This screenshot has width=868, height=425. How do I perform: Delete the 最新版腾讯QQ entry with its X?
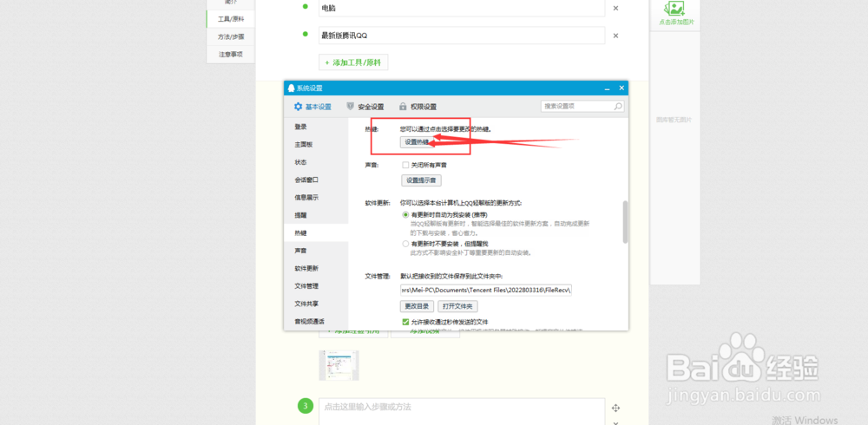click(615, 36)
